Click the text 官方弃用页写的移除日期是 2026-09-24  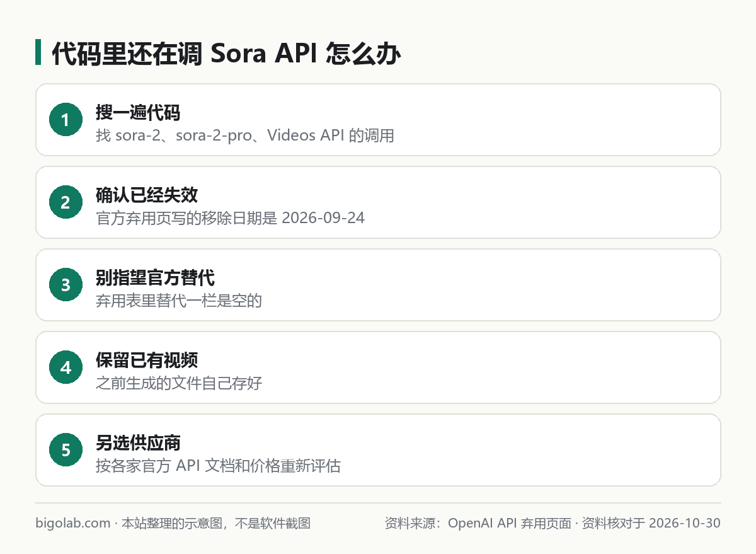(x=231, y=218)
